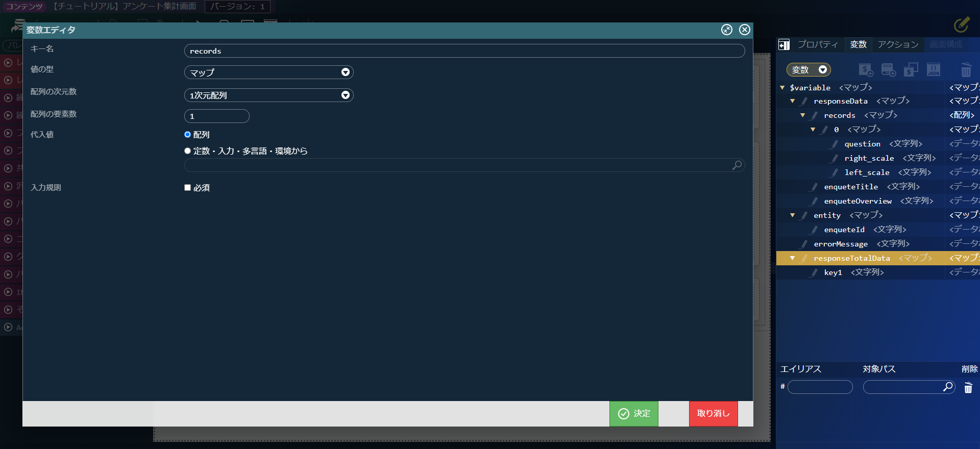Click the 配列の要素数 input field
Image resolution: width=980 pixels, height=449 pixels.
[x=217, y=116]
